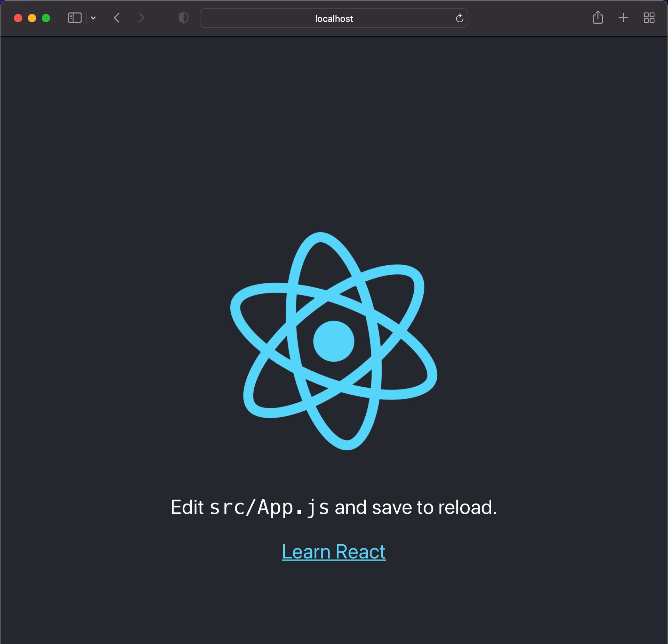The height and width of the screenshot is (644, 668).
Task: Enter full screen via green button
Action: click(x=46, y=18)
